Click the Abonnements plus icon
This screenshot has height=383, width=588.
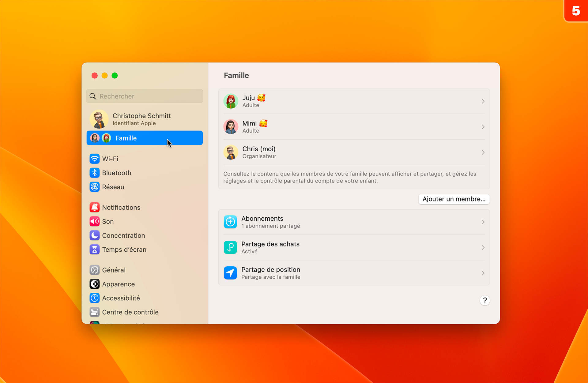coord(230,222)
